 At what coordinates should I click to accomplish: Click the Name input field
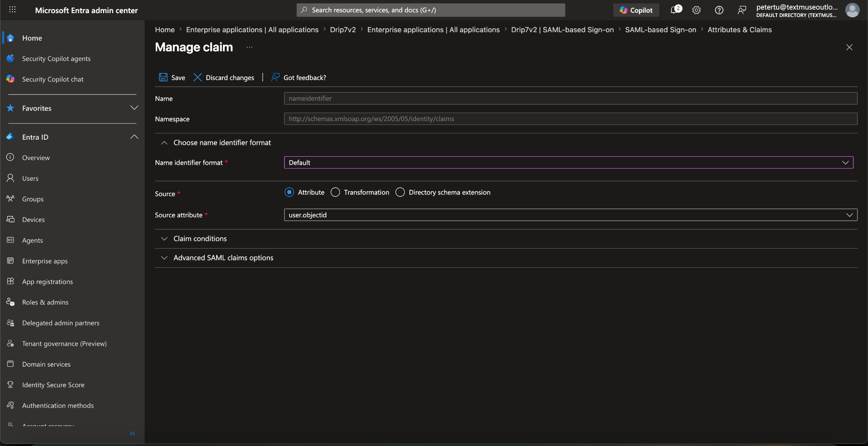click(x=570, y=98)
